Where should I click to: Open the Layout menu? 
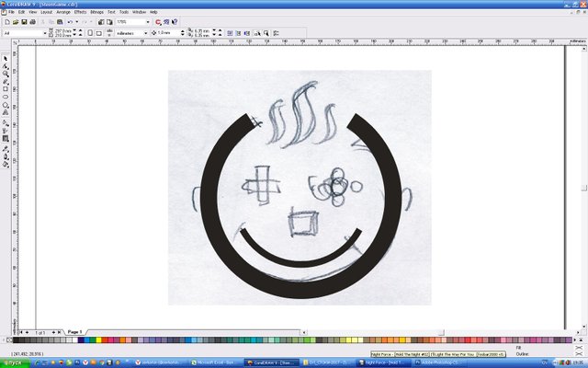(x=47, y=12)
